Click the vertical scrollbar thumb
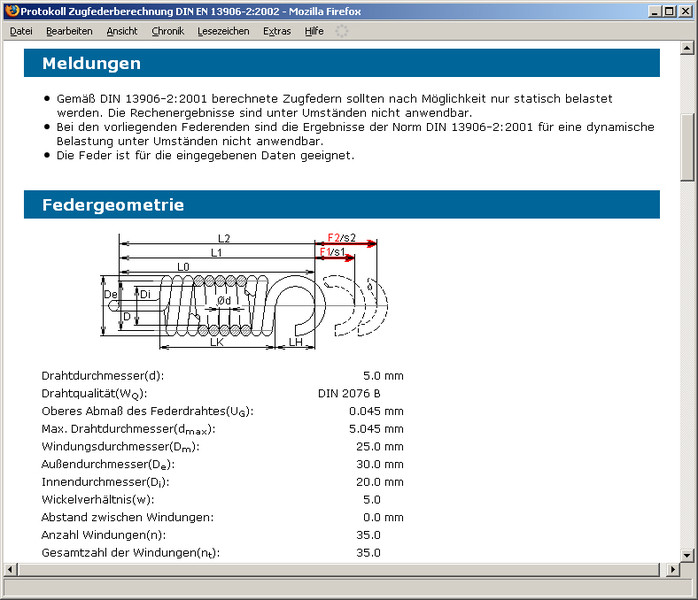The width and height of the screenshot is (698, 600). pos(688,146)
